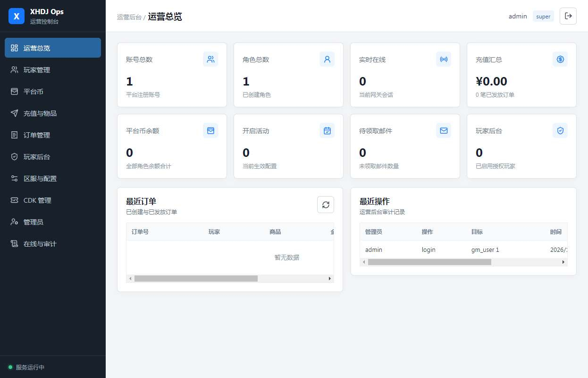Click the 在线与审计 scroll icon in sidebar
Screen dimensions: 588x378
[14, 243]
